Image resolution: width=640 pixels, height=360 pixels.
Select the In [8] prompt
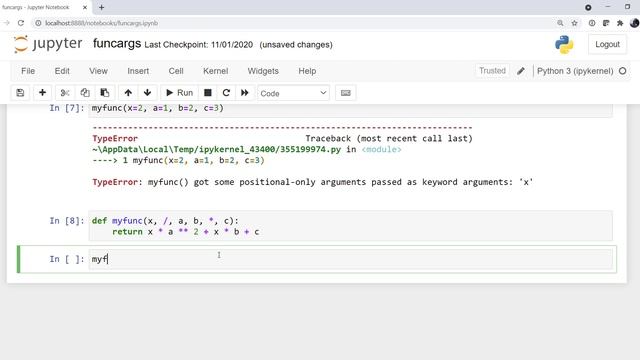point(67,221)
